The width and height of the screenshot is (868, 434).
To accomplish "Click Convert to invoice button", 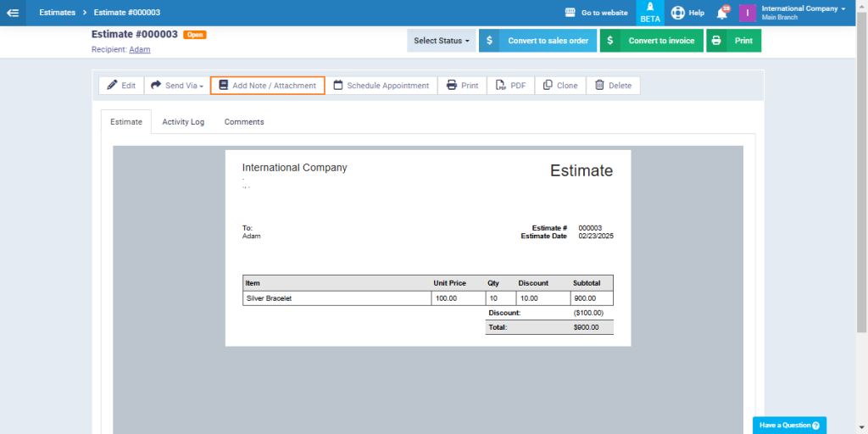I will click(x=652, y=41).
